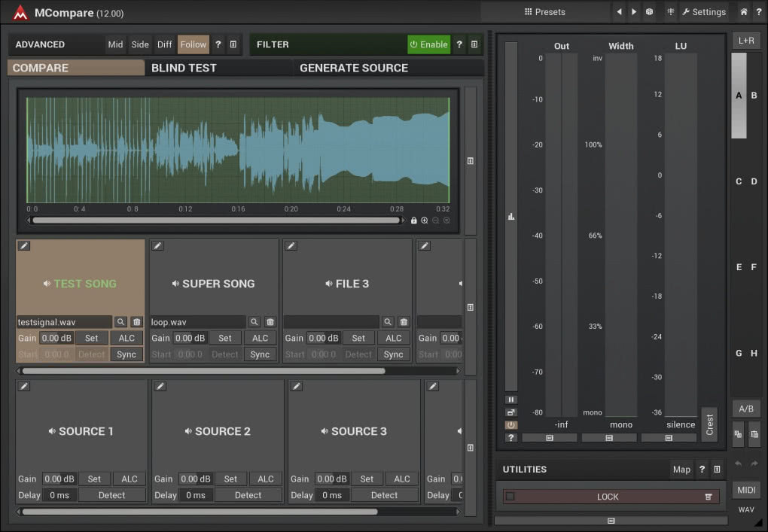Collapse the Out meter expander below -inf
This screenshot has width=768, height=532.
point(550,438)
